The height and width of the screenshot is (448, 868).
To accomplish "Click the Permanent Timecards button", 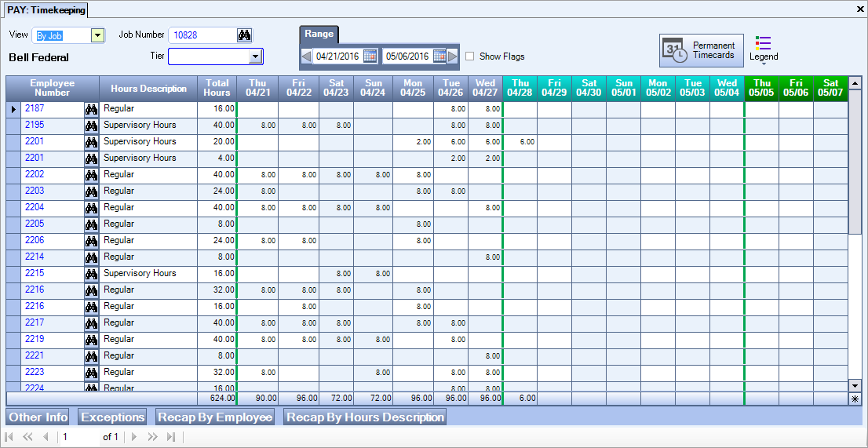I will [702, 51].
